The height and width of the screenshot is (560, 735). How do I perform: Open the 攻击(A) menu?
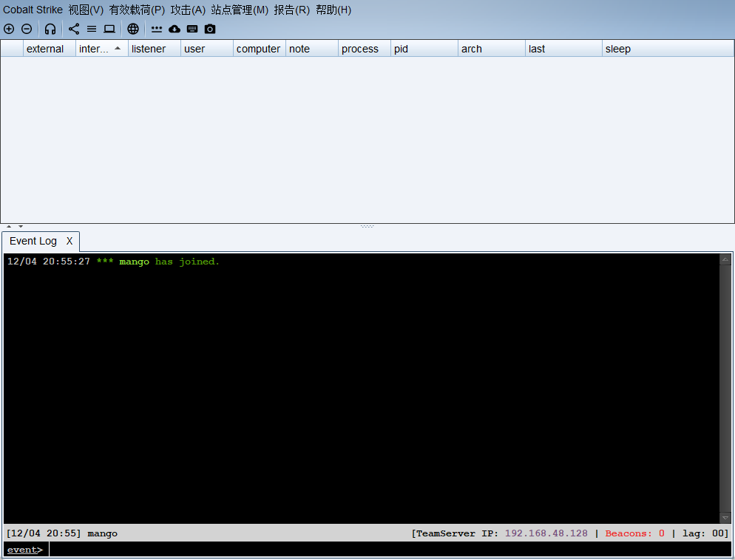pyautogui.click(x=188, y=10)
